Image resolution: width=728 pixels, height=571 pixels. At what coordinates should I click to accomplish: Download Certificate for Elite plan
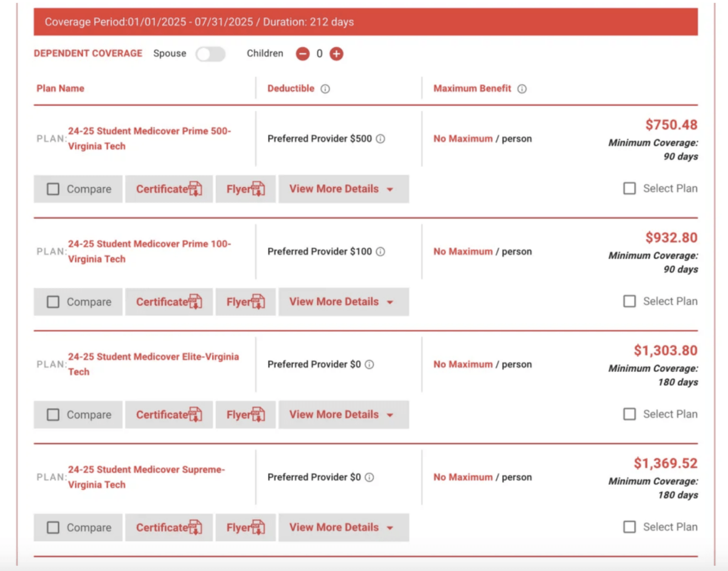click(169, 415)
